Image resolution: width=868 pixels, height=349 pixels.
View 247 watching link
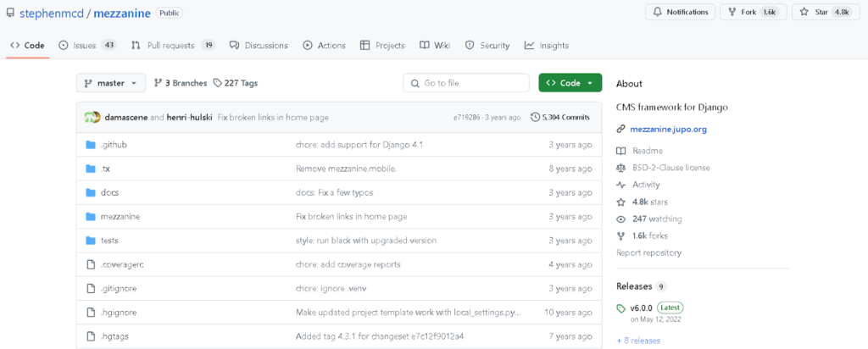(657, 219)
